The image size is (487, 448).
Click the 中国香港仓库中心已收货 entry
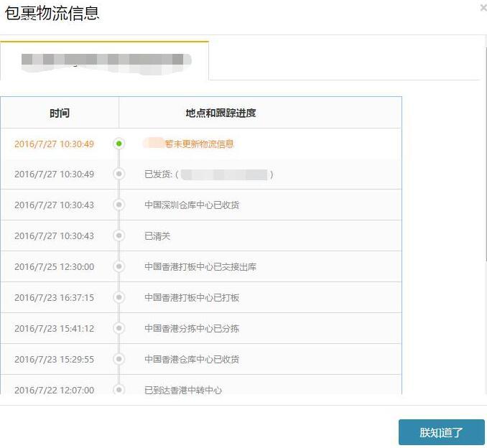click(192, 359)
